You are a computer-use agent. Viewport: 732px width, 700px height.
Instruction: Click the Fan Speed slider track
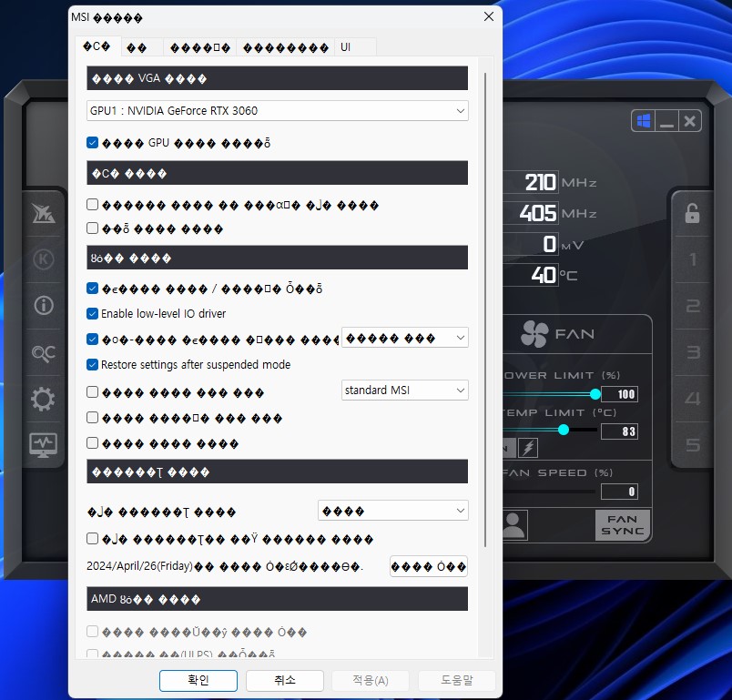click(549, 492)
